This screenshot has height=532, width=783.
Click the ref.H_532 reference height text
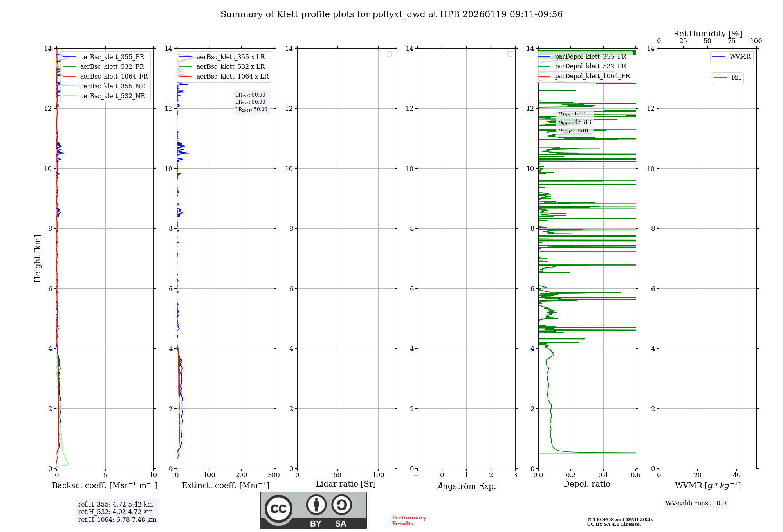pyautogui.click(x=115, y=512)
